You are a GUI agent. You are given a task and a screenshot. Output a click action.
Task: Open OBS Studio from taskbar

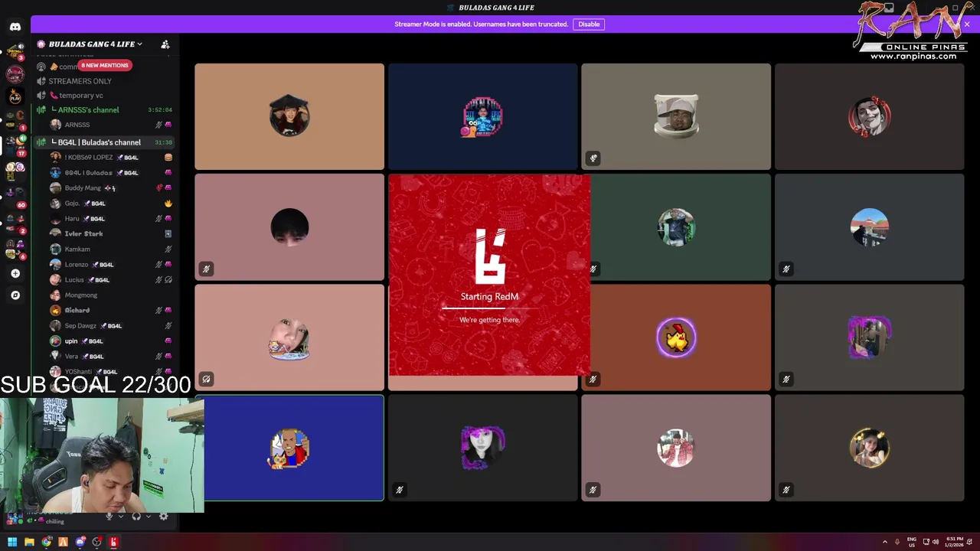tap(96, 542)
